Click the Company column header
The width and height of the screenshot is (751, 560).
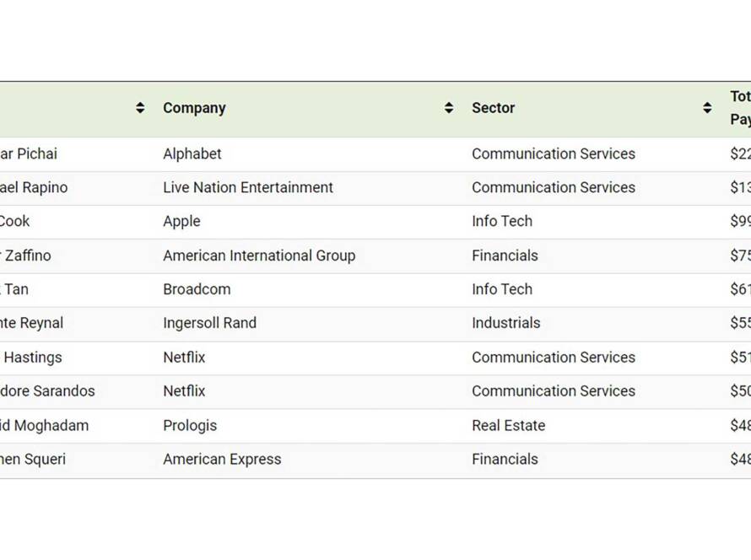click(194, 108)
